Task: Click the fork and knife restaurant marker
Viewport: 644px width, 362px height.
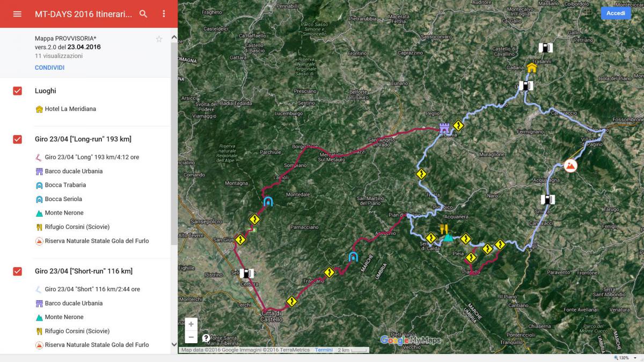Action: point(443,229)
